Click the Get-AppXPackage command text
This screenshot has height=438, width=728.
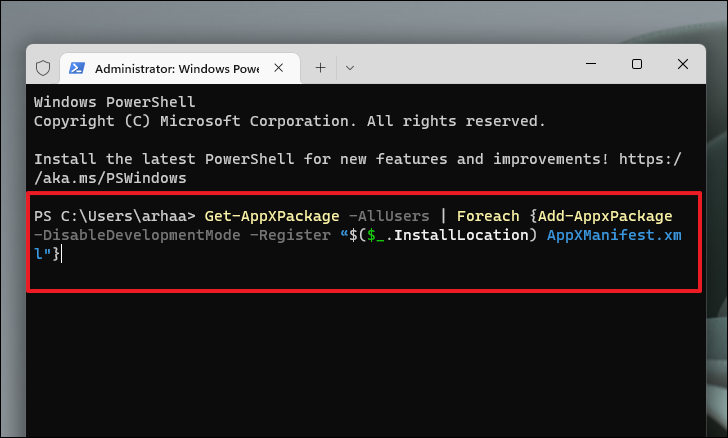click(x=272, y=216)
